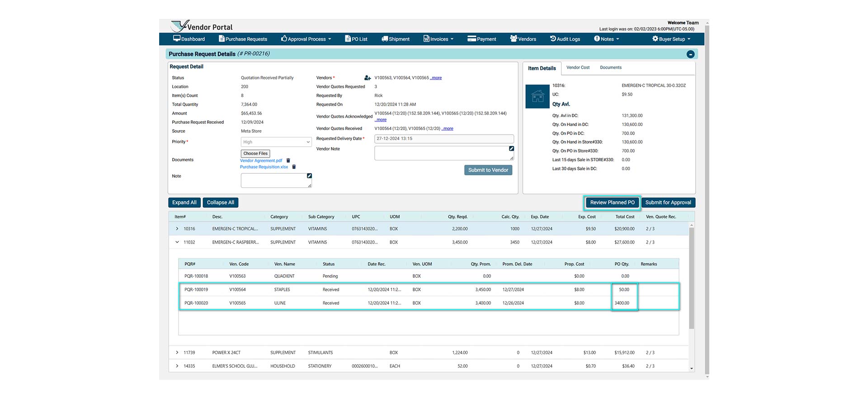Open Purchase Requisition.xlsx document

264,167
